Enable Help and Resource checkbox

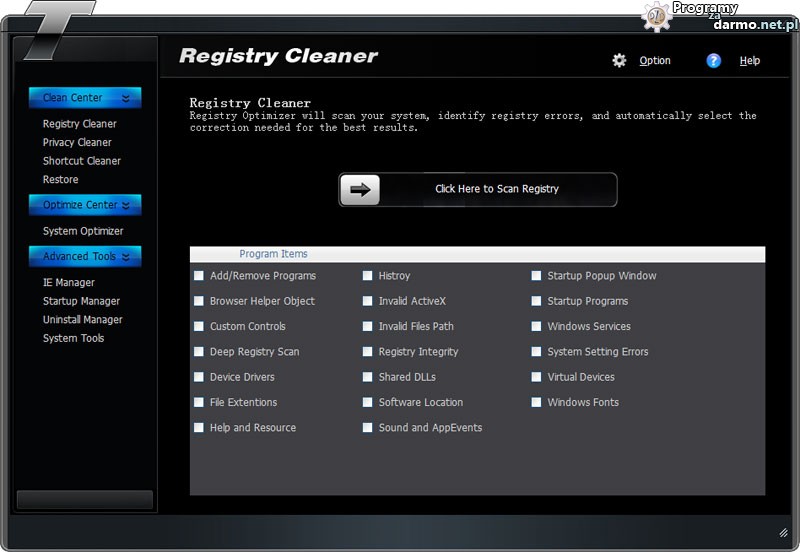pyautogui.click(x=199, y=428)
